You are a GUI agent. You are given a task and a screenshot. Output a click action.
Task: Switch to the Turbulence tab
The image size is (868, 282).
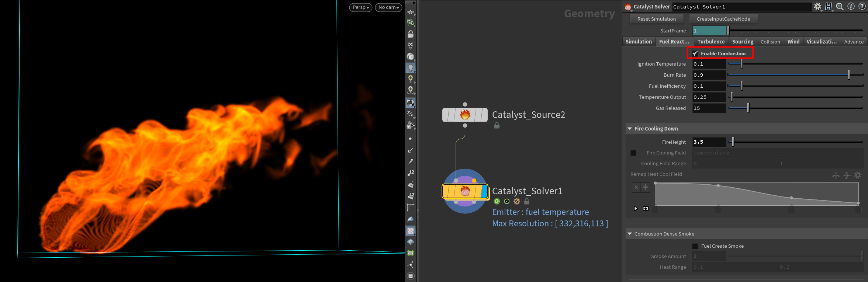(711, 42)
